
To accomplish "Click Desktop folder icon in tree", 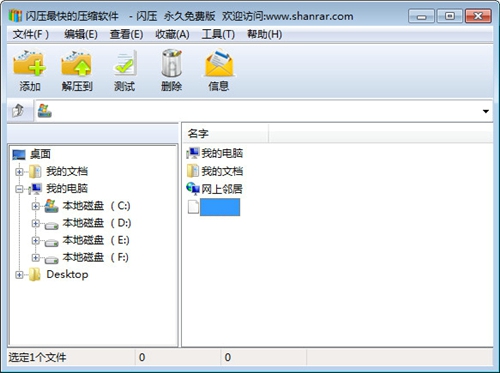I will 35,275.
